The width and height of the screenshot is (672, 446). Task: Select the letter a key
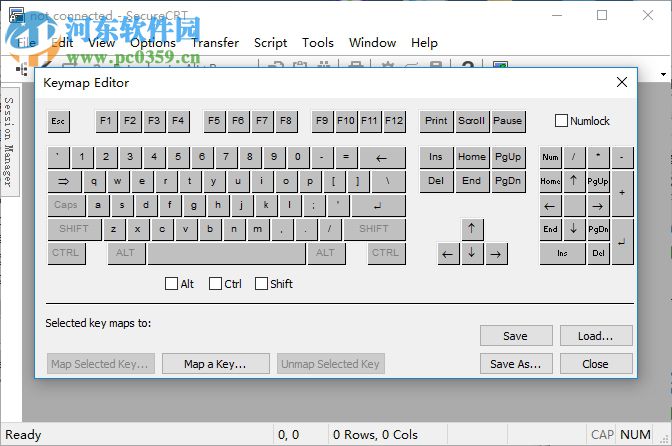click(99, 205)
